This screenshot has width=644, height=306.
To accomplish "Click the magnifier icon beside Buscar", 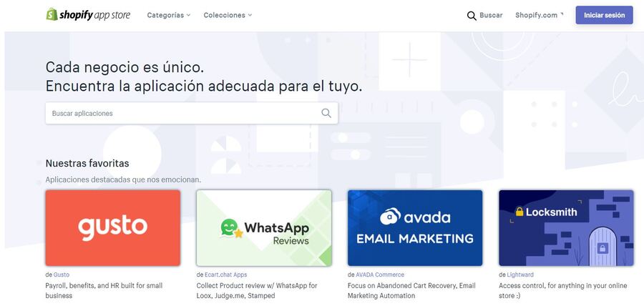I will click(x=472, y=16).
